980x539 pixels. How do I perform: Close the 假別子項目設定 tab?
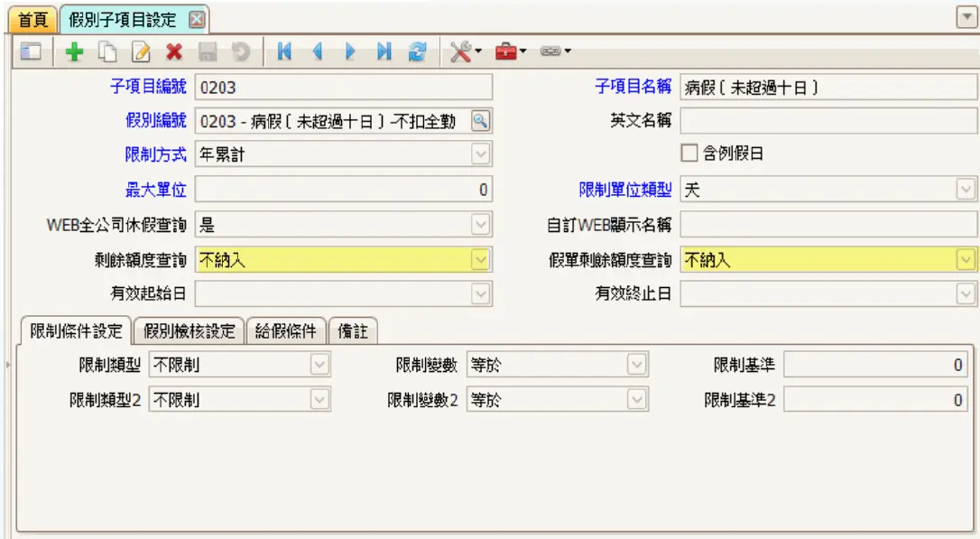click(x=197, y=19)
